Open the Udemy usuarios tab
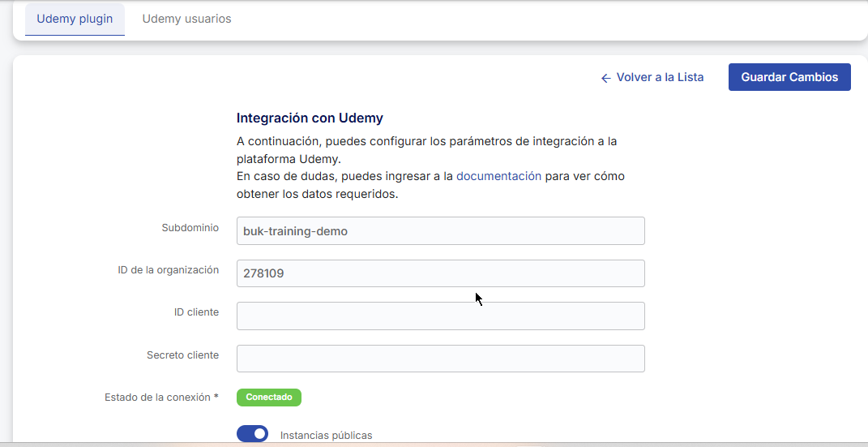 click(x=186, y=19)
